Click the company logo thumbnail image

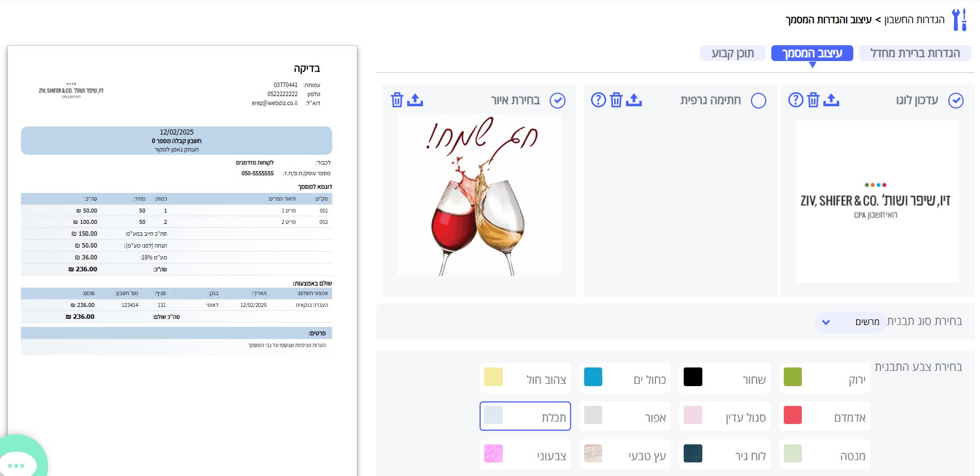coord(877,201)
